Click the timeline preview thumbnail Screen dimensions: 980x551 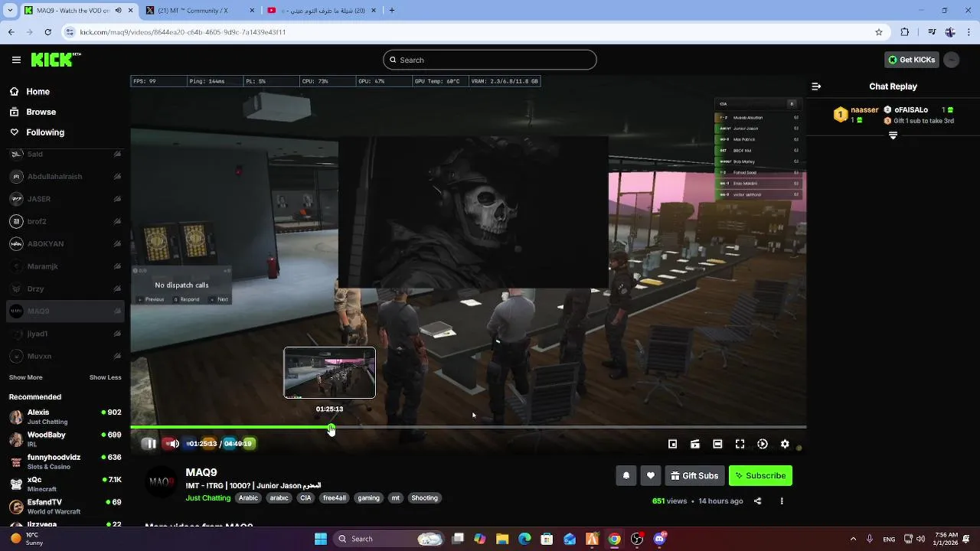[330, 373]
